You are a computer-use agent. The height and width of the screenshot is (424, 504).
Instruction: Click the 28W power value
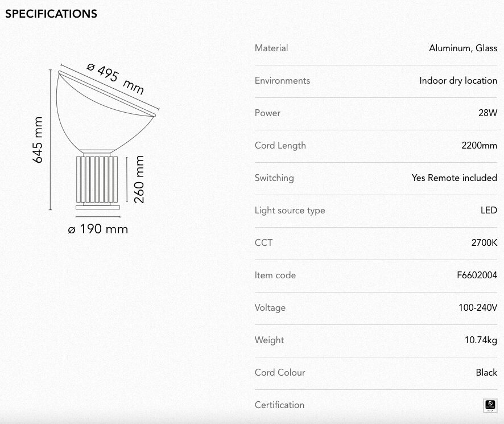(488, 113)
